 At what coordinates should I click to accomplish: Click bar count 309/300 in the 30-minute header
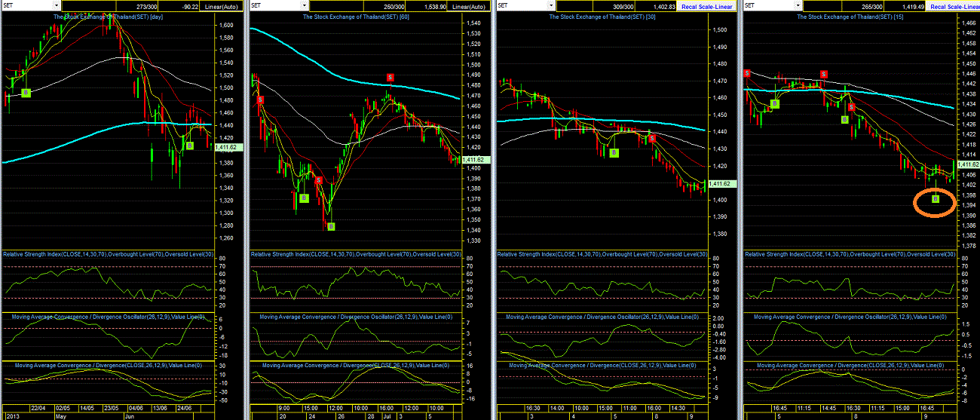[x=623, y=5]
